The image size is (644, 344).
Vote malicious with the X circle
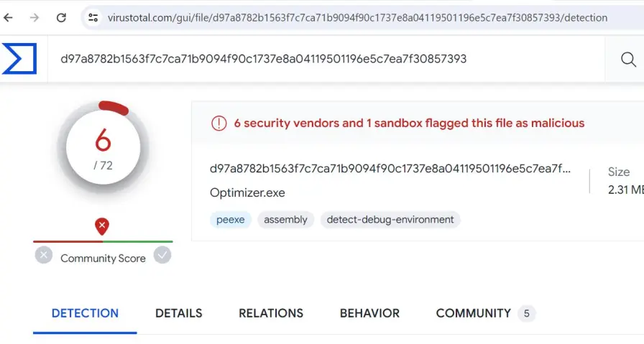click(x=44, y=256)
